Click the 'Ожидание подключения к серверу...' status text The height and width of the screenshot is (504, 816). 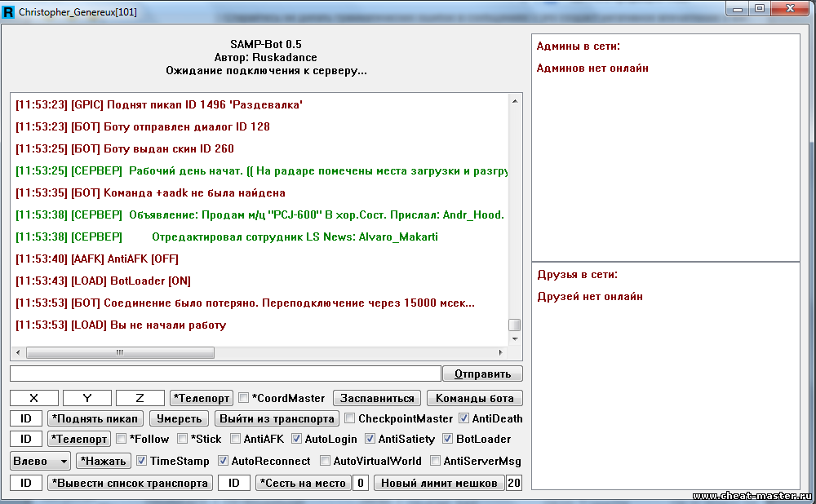pos(266,70)
